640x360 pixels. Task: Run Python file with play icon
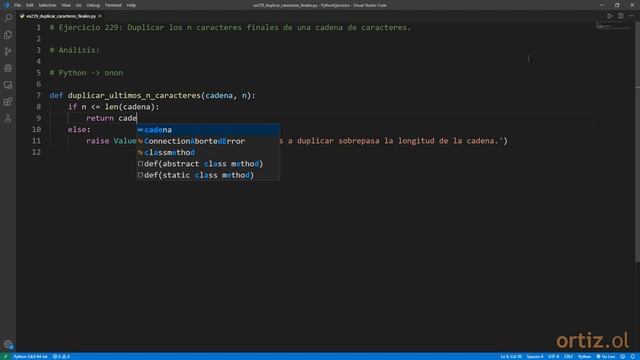[x=609, y=16]
